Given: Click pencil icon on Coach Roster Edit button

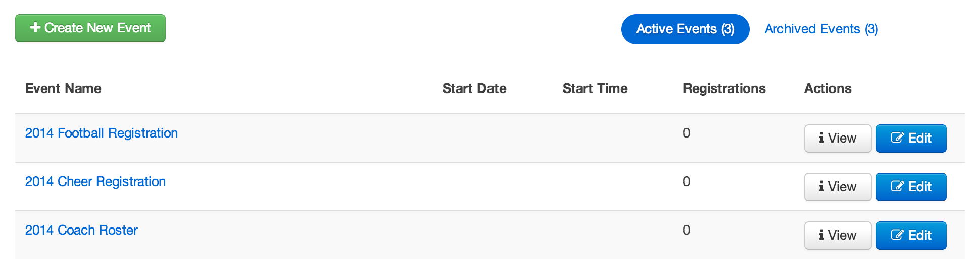Looking at the screenshot, I should point(897,235).
